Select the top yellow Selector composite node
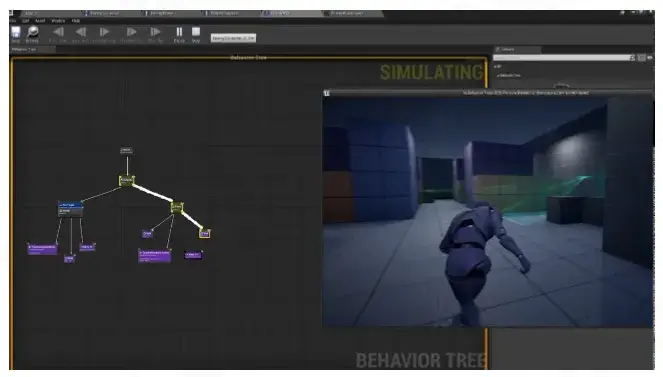This screenshot has width=663, height=377. (x=126, y=180)
